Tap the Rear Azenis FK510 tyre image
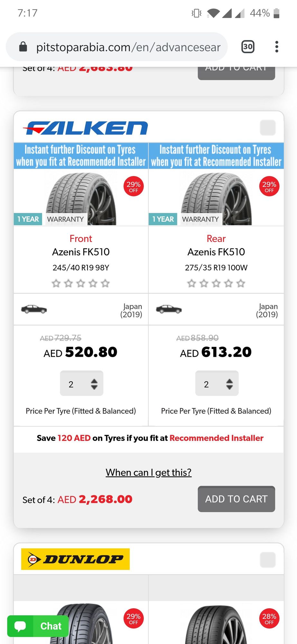Viewport: 297px width, 644px height. (217, 199)
